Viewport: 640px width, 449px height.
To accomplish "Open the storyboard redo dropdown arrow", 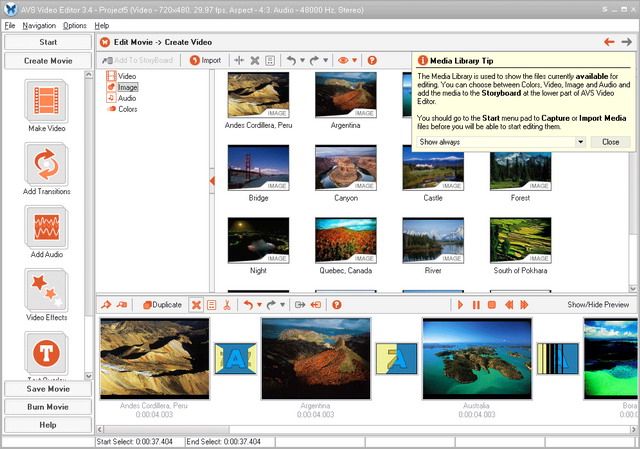I will [282, 305].
